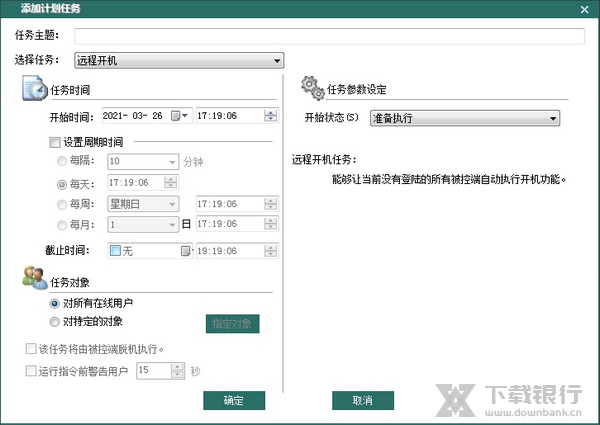The image size is (600, 425).
Task: Click the 任务参数设定 gears icon
Action: [x=313, y=88]
